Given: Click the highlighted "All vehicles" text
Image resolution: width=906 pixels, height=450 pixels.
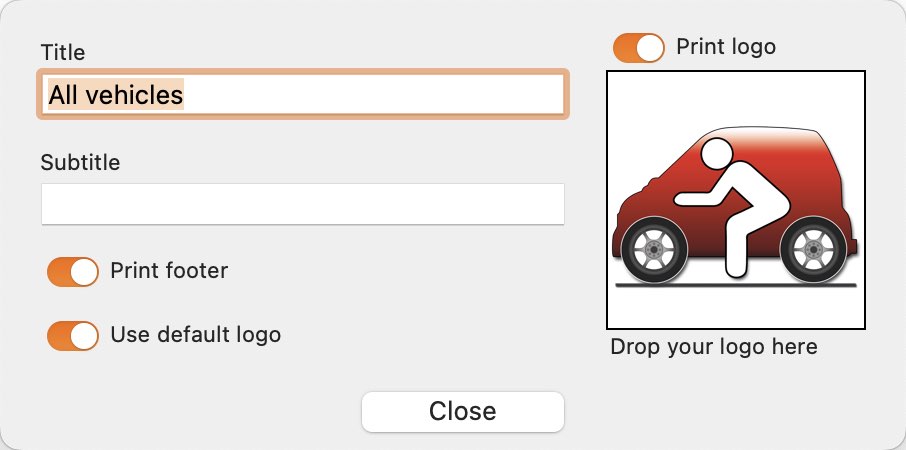Looking at the screenshot, I should pyautogui.click(x=116, y=94).
